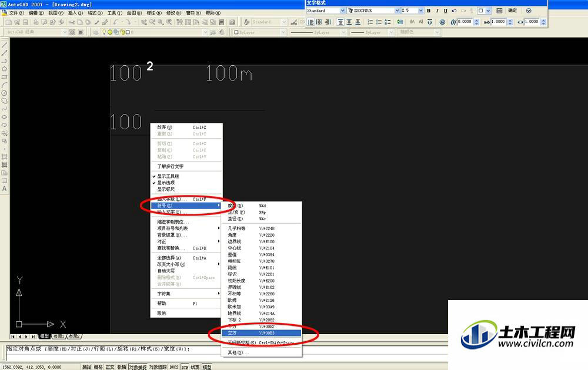Select the Line tool on the left draw toolbar

pyautogui.click(x=5, y=45)
